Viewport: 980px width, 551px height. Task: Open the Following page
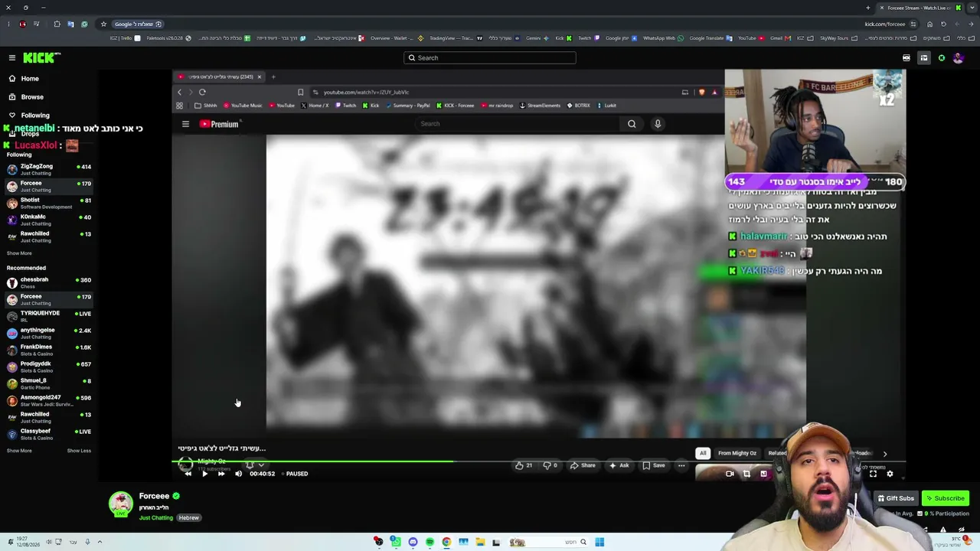click(x=28, y=116)
